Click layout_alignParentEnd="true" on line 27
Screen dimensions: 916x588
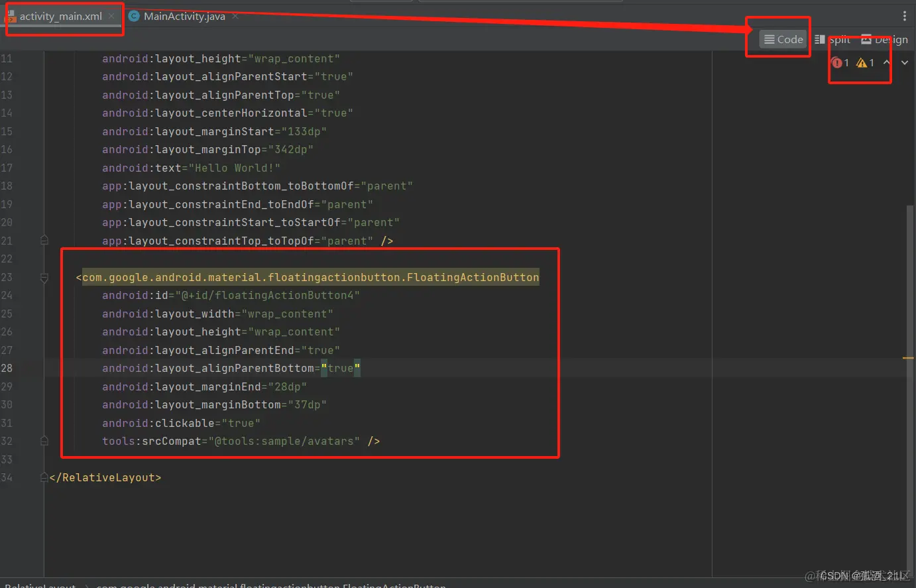click(x=221, y=351)
